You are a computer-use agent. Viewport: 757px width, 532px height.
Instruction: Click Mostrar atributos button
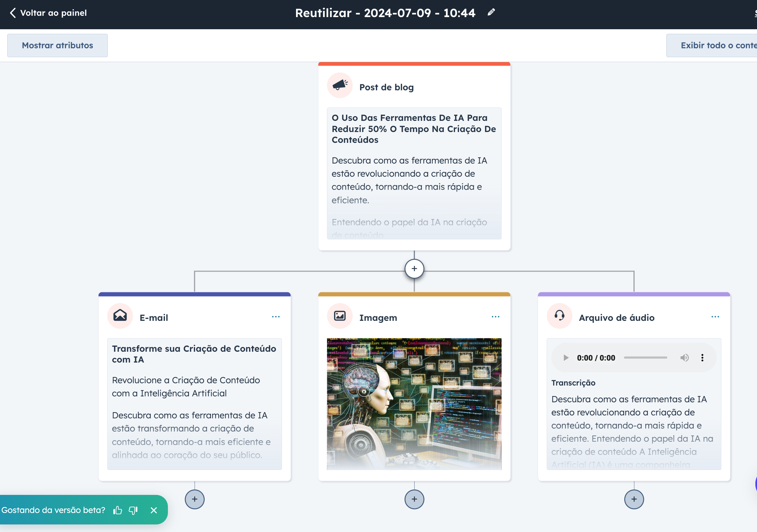click(x=57, y=46)
